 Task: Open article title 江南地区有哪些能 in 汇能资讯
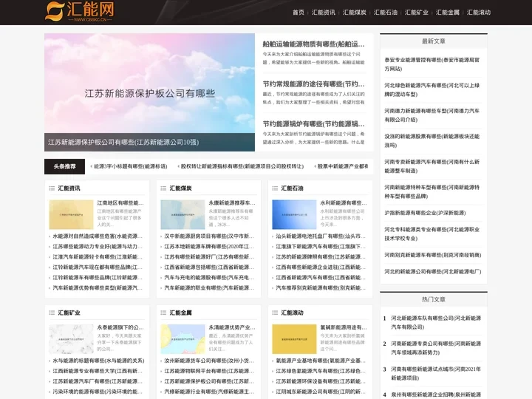[x=120, y=203]
